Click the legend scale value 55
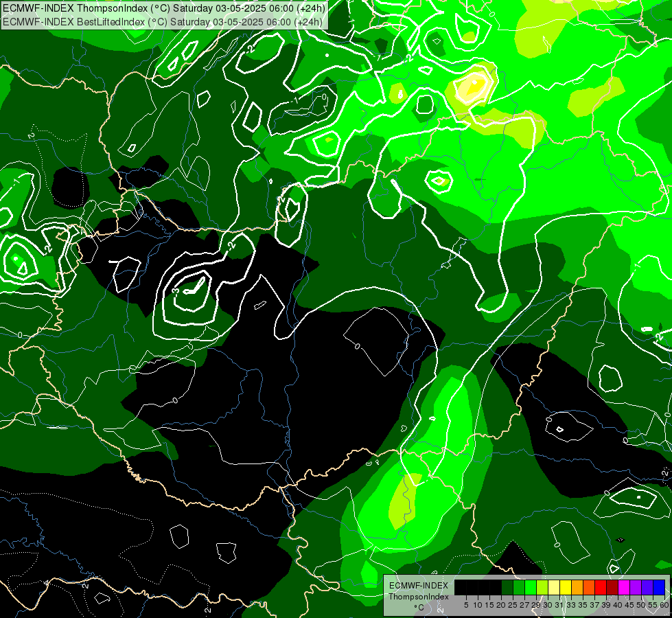 coord(653,605)
